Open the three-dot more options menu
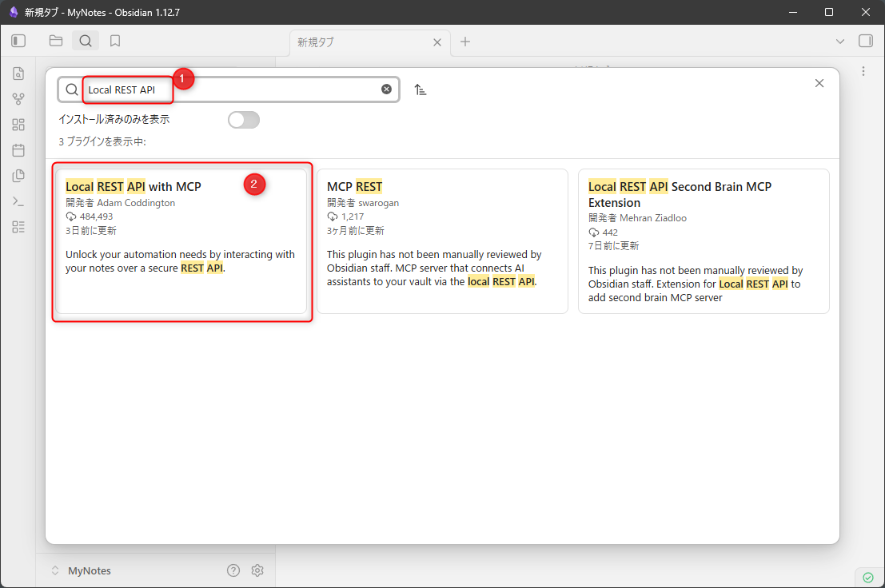Screen dimensions: 885x588 [863, 71]
